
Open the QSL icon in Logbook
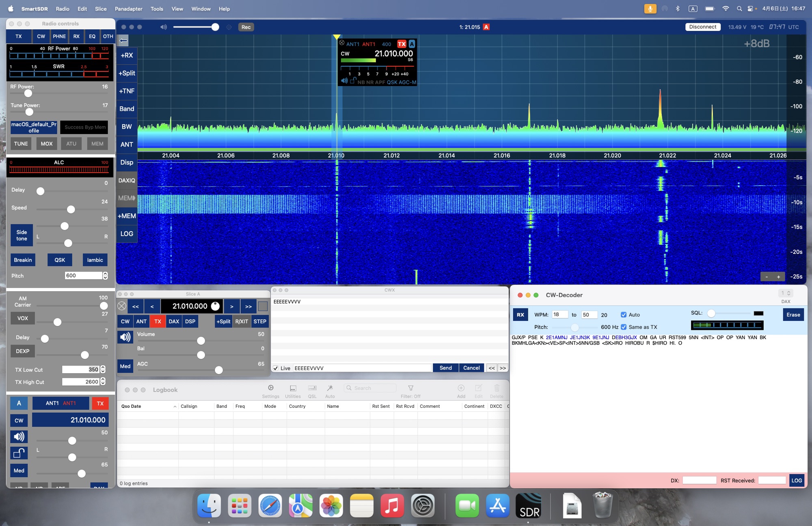[x=312, y=388]
